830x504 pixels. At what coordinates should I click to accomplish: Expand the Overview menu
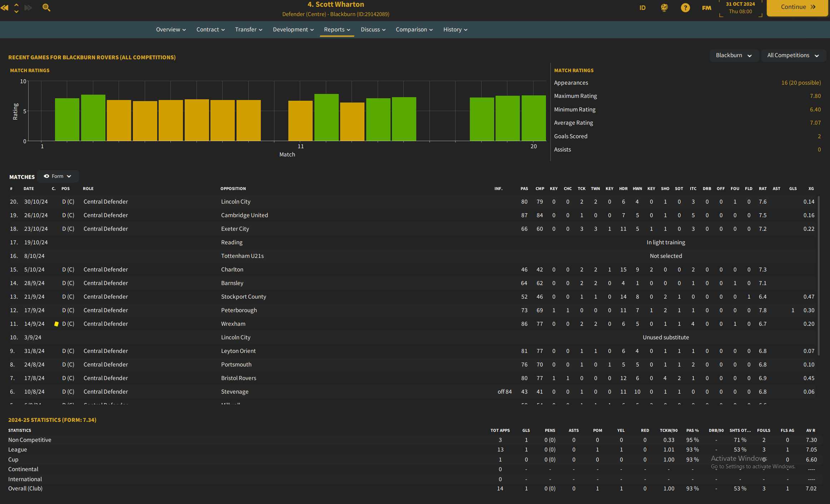170,30
